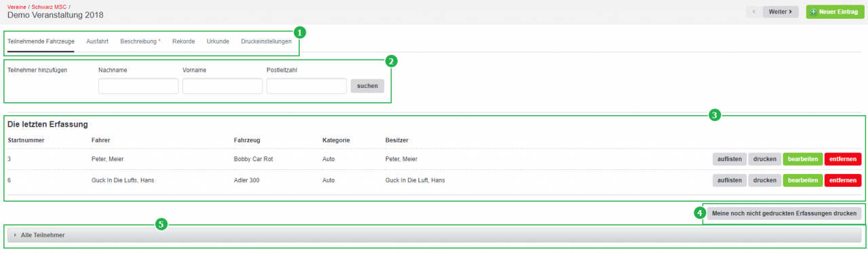Click drucken for Guck In Die Lufts entry
Viewport: 868px width, 254px height.
tap(765, 180)
